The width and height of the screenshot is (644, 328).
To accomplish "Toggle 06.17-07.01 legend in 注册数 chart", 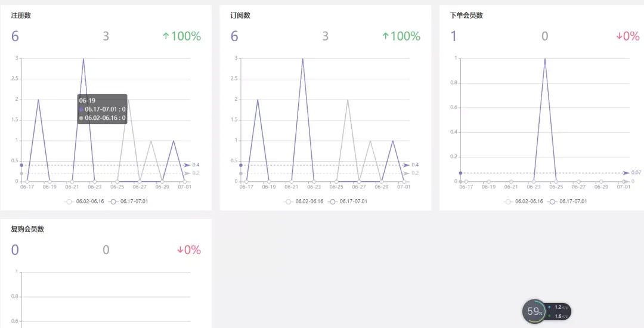I will click(x=128, y=202).
